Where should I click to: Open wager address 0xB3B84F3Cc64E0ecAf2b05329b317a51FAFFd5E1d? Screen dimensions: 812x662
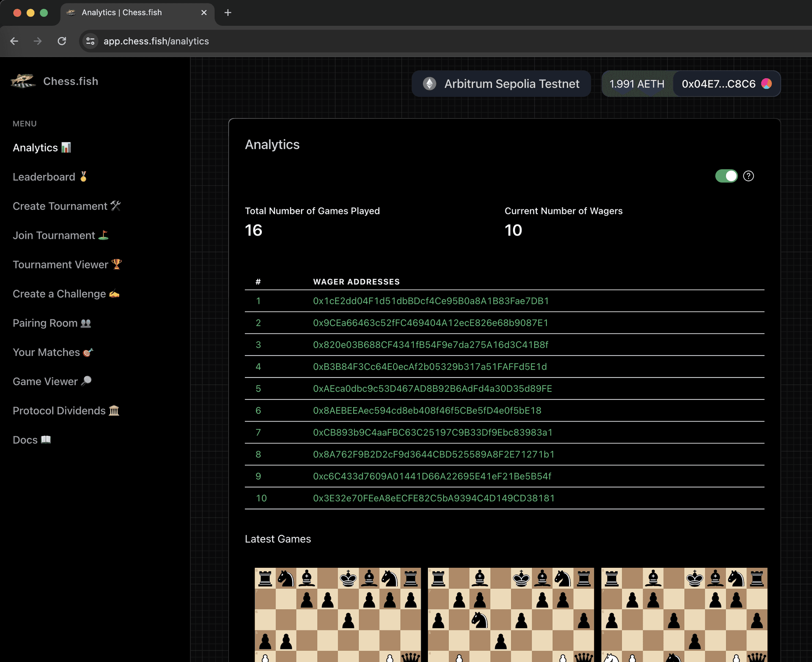(x=430, y=367)
